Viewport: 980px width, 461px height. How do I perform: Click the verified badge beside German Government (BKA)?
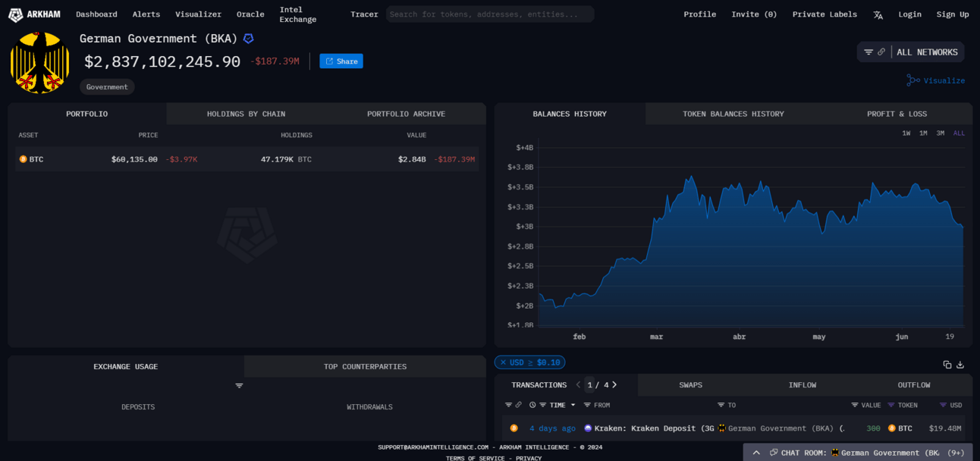click(248, 39)
